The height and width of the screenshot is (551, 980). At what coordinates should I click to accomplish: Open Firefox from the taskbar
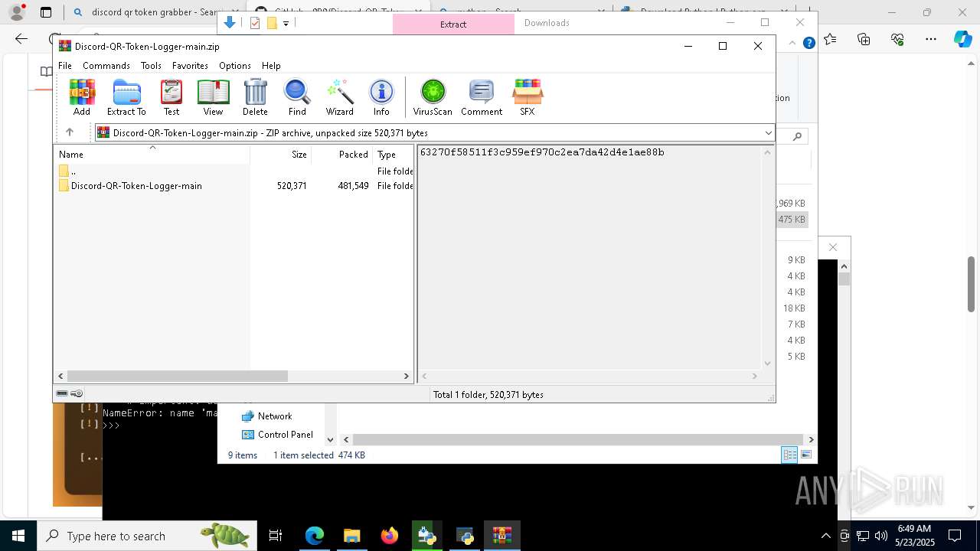[x=390, y=536]
